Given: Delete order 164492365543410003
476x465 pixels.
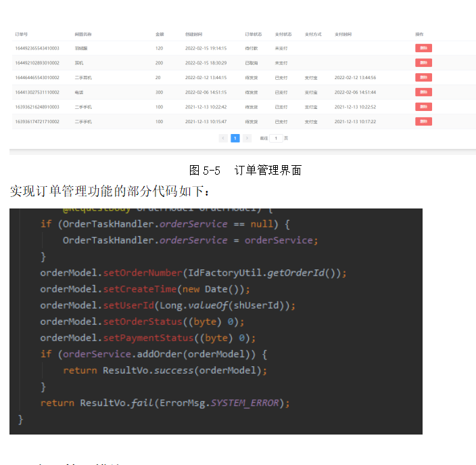Looking at the screenshot, I should [x=423, y=48].
